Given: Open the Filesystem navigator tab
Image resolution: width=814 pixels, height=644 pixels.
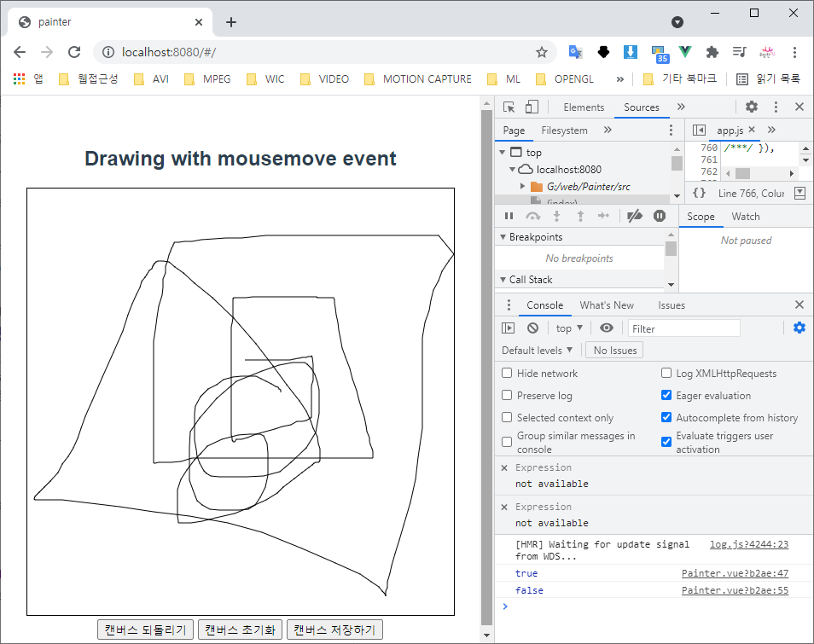Looking at the screenshot, I should point(564,131).
